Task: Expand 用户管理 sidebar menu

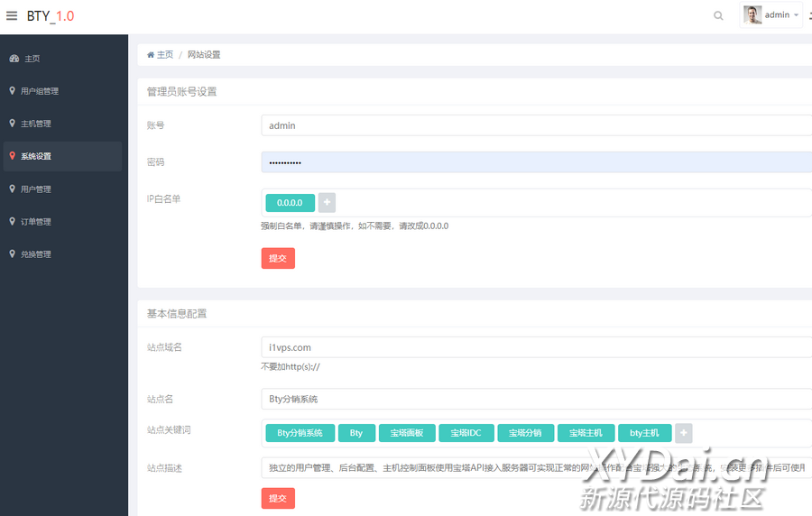Action: [36, 189]
